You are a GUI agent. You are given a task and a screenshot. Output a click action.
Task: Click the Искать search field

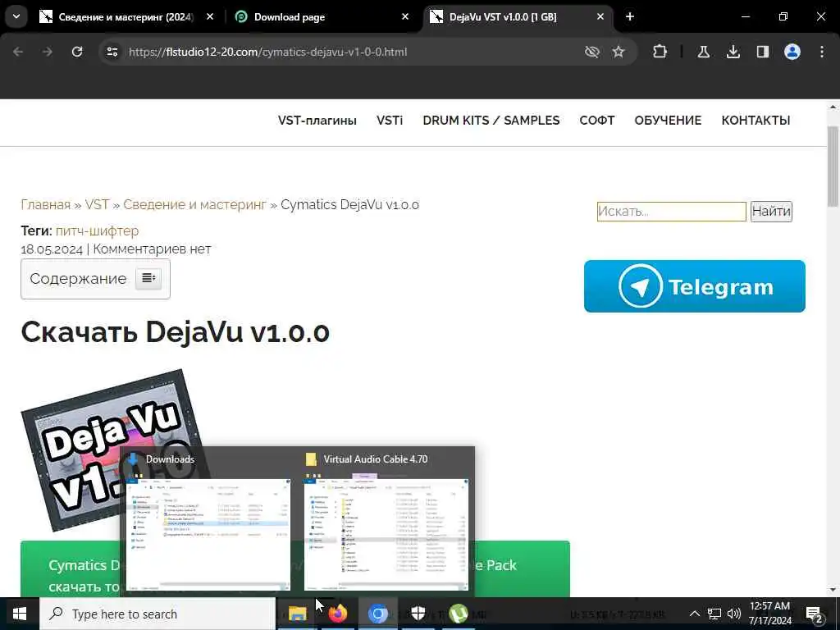(671, 211)
